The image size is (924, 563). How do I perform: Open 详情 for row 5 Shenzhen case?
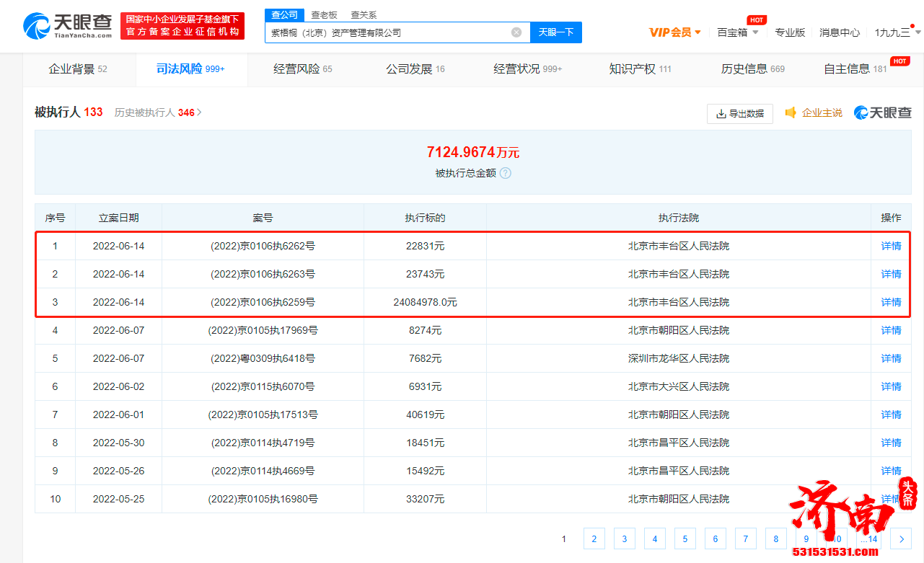[x=891, y=358]
